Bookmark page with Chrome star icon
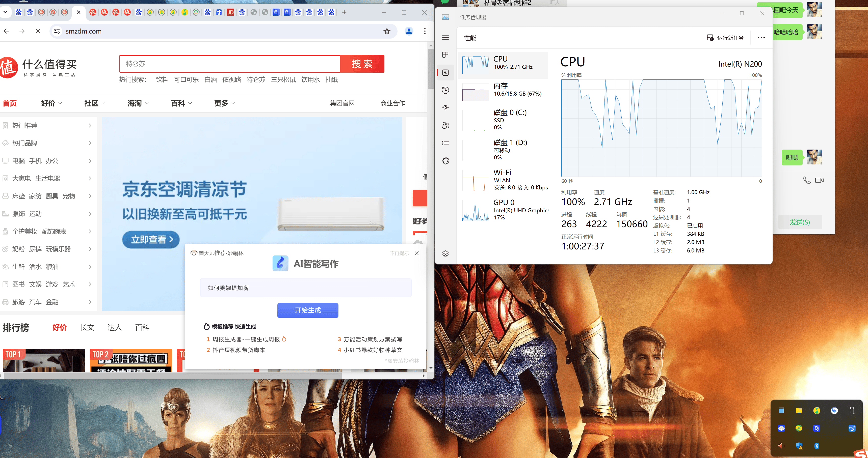The image size is (868, 458). coord(387,31)
